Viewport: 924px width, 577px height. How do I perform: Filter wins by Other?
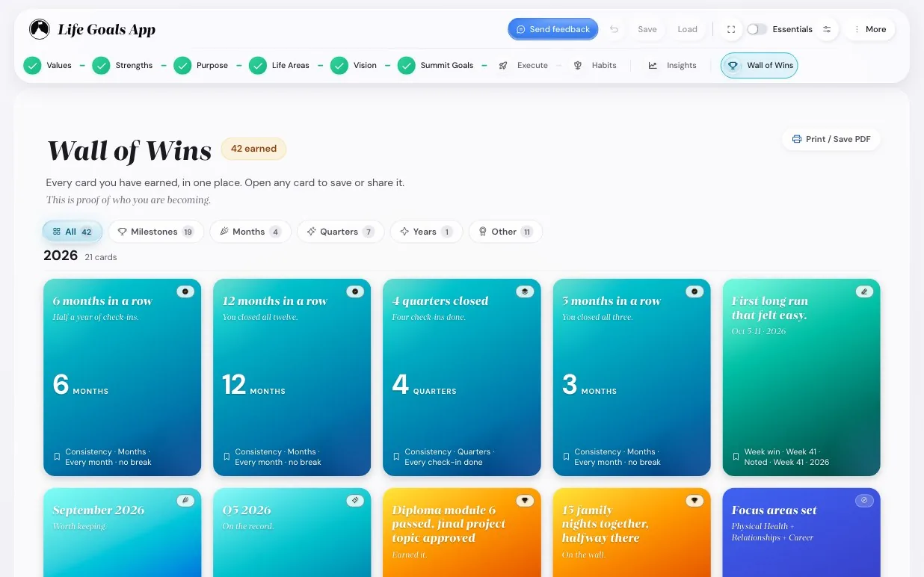tap(505, 232)
